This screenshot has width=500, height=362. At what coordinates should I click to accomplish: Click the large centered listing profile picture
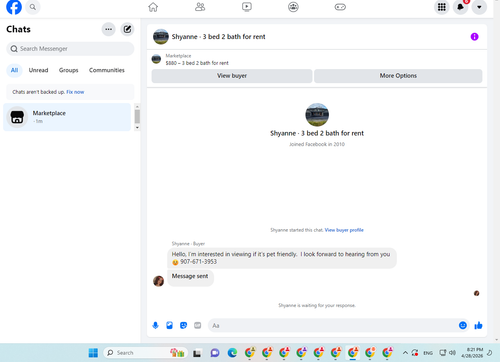pyautogui.click(x=317, y=115)
